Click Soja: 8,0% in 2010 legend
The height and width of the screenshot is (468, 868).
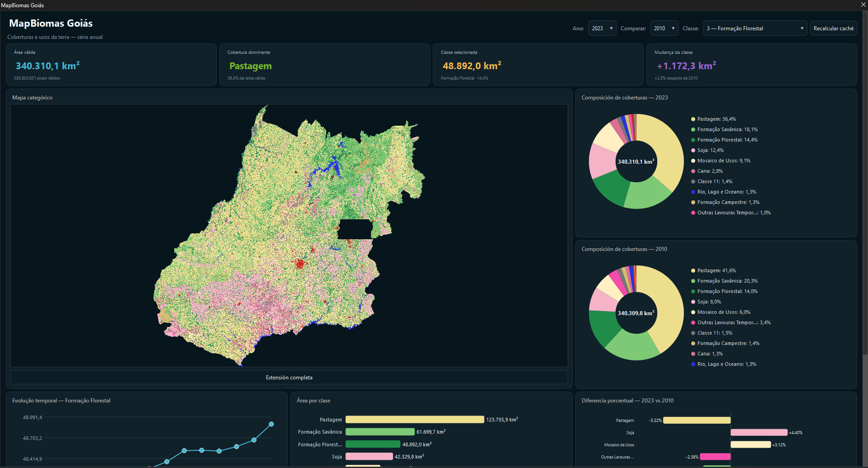tap(706, 302)
